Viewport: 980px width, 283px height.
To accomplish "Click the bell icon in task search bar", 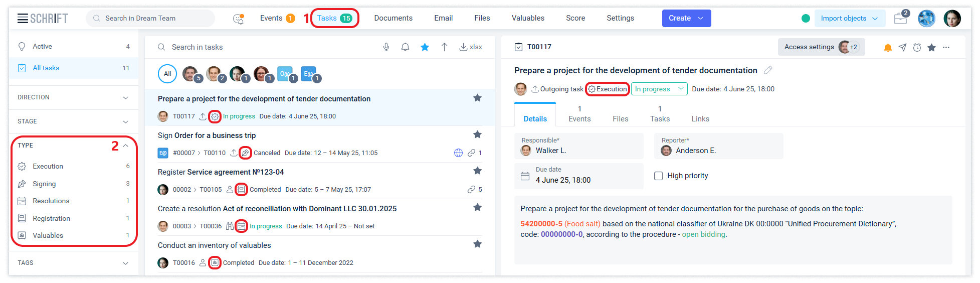I will [405, 47].
